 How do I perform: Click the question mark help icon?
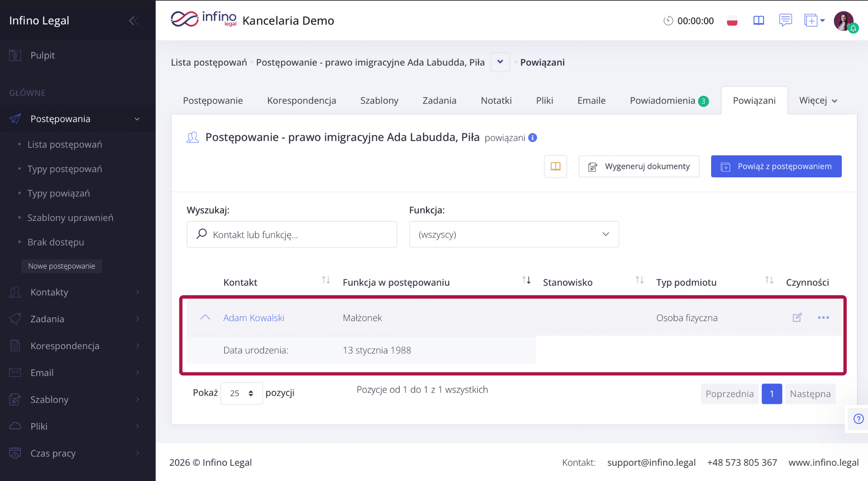click(858, 419)
